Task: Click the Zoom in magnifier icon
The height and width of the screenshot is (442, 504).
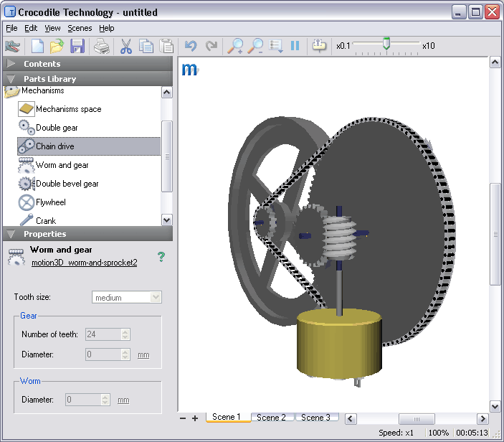Action: coord(235,46)
